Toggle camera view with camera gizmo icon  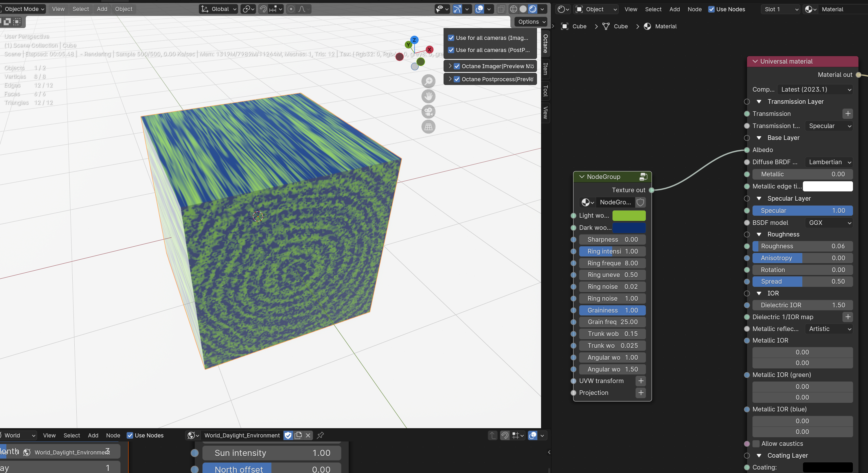click(428, 112)
